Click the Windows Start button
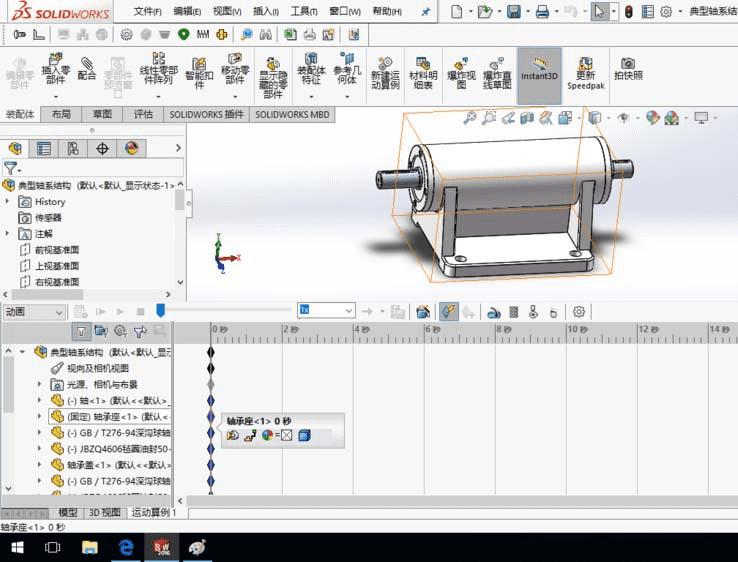The image size is (738, 562). click(17, 547)
